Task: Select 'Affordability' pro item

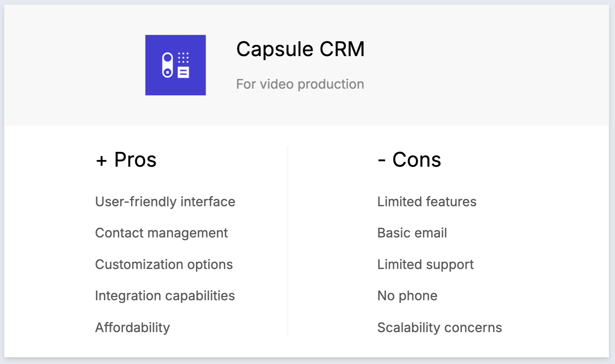Action: [x=133, y=327]
